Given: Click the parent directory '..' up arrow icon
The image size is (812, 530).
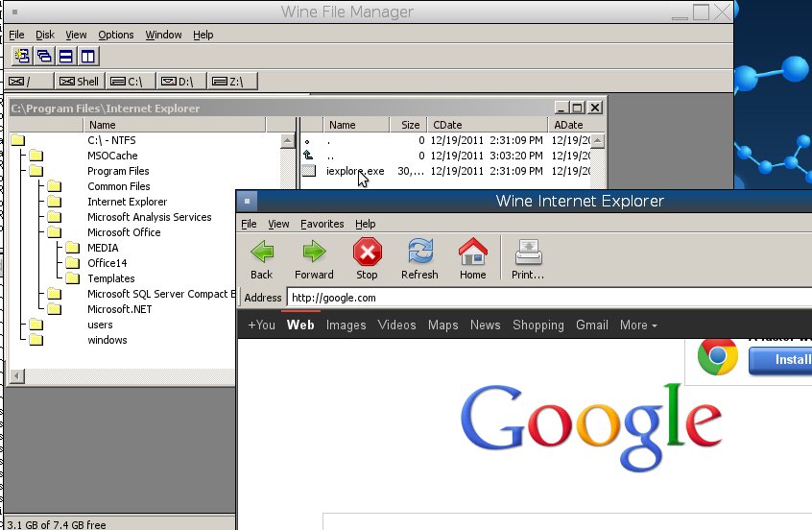Looking at the screenshot, I should click(x=308, y=155).
